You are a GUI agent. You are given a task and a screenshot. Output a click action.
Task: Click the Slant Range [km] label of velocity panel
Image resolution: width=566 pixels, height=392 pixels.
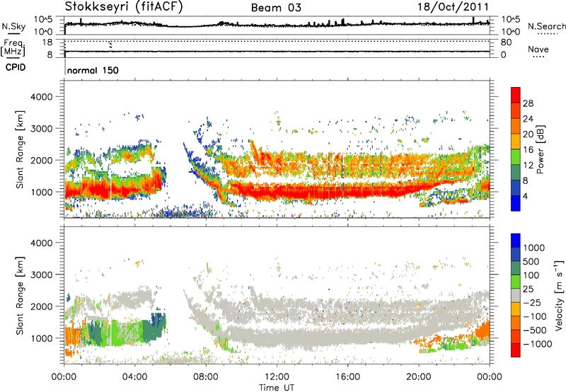(x=20, y=295)
